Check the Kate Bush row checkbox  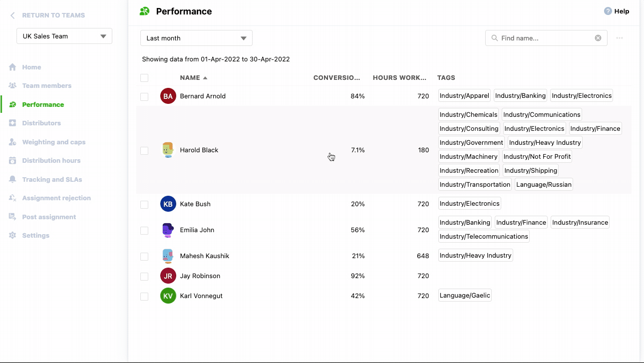click(x=144, y=205)
